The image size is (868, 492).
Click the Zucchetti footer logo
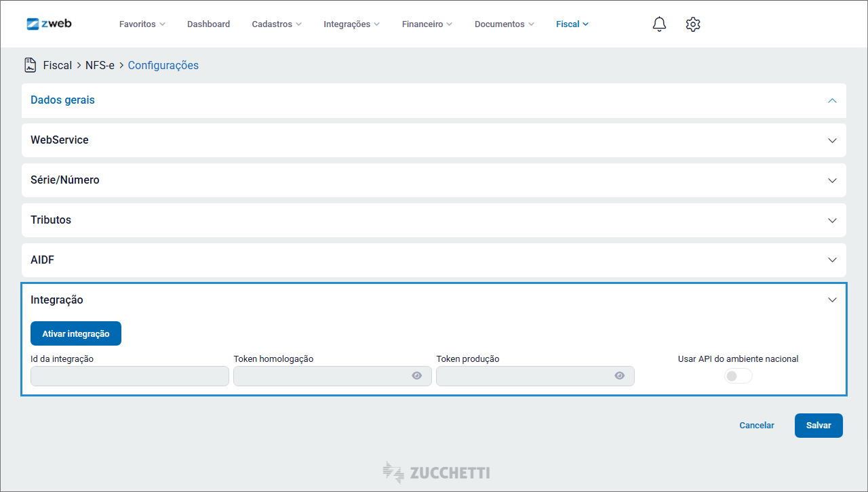436,472
